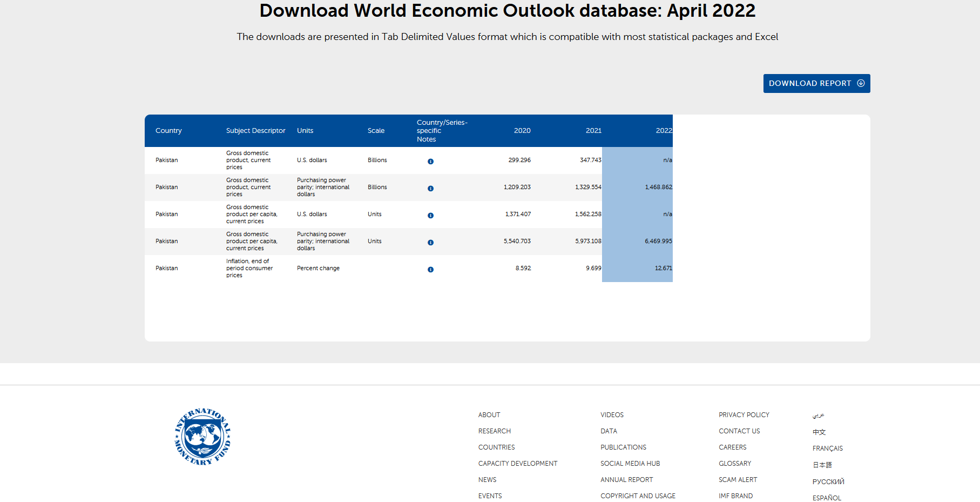Select the Units column header

305,131
